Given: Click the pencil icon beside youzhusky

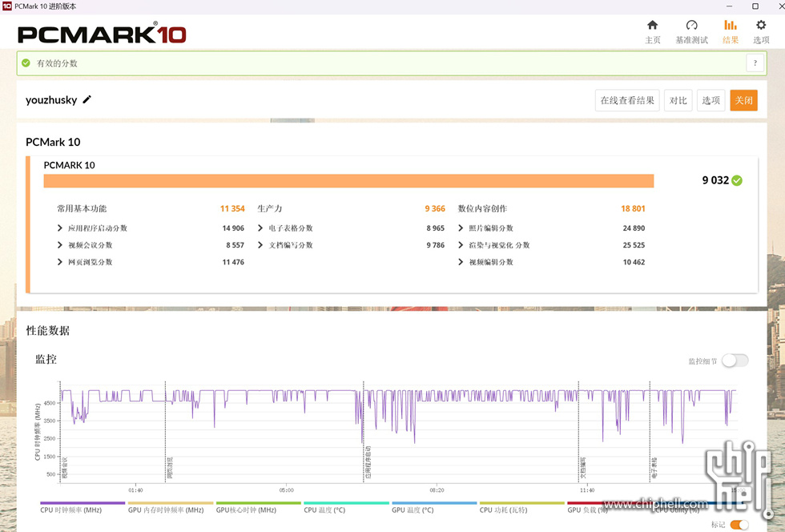Looking at the screenshot, I should tap(87, 99).
